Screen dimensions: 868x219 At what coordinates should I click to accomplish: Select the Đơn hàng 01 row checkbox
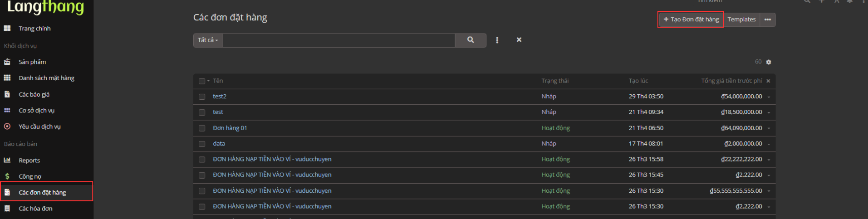pos(202,128)
